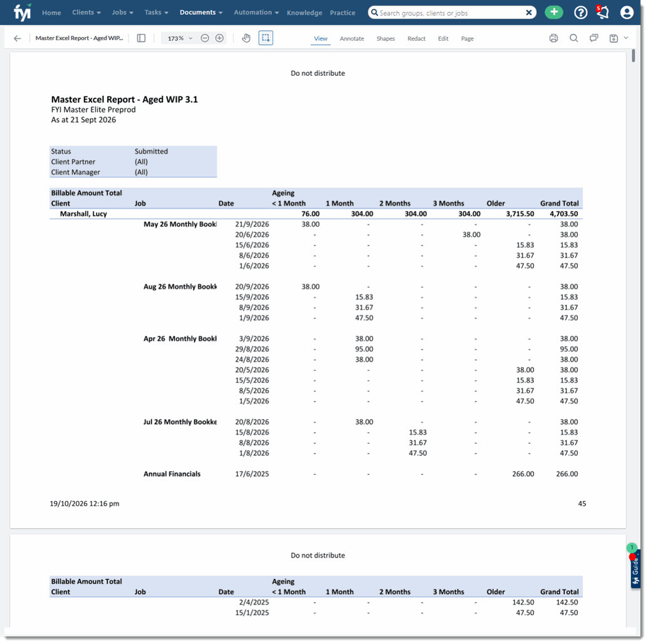648x644 pixels.
Task: Expand the Tasks menu
Action: click(x=156, y=13)
